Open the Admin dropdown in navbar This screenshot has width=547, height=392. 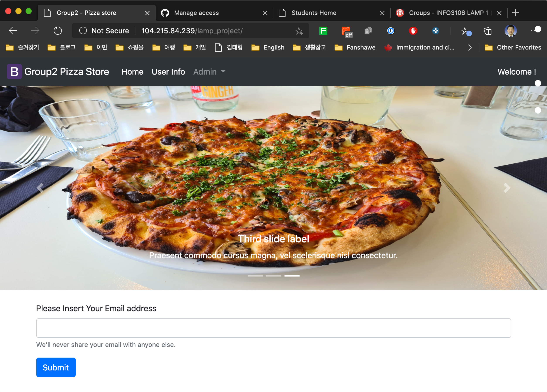(209, 72)
